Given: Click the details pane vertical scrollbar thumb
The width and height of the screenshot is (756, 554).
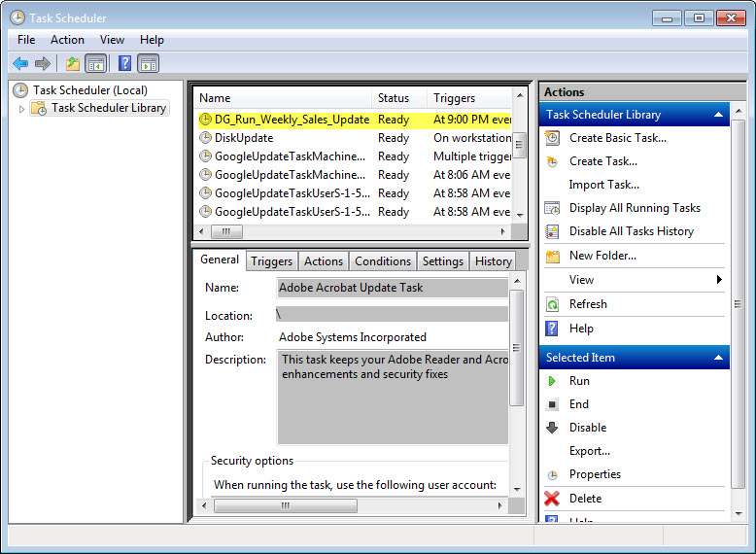Looking at the screenshot, I should point(516,348).
